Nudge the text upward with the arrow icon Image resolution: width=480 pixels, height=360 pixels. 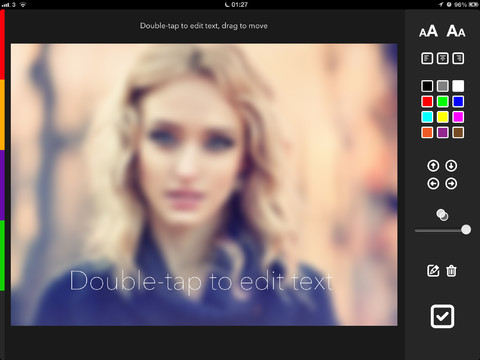(433, 166)
